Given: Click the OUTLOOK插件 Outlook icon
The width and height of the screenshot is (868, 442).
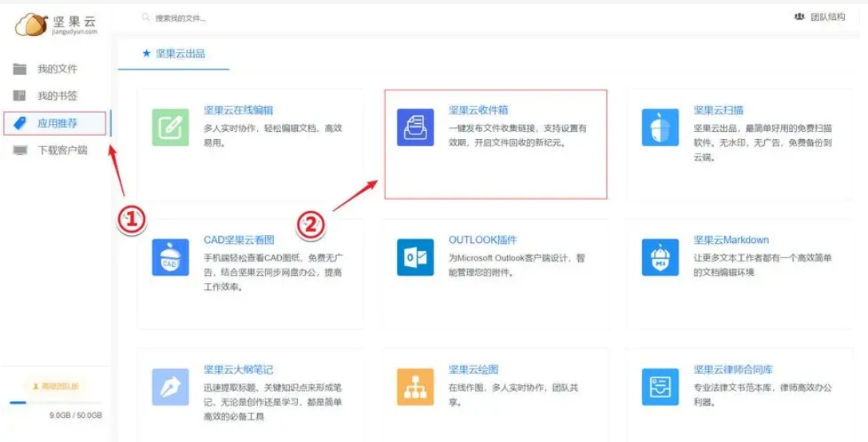Looking at the screenshot, I should [x=415, y=257].
